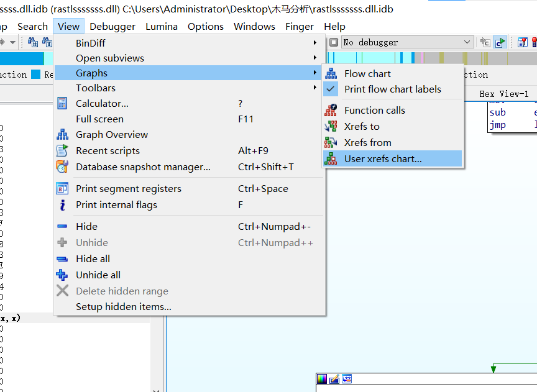
Task: Open the Lumina menu
Action: point(162,26)
